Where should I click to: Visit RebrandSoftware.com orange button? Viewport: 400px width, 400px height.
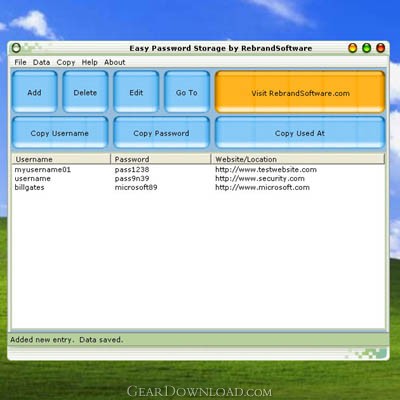pyautogui.click(x=300, y=92)
